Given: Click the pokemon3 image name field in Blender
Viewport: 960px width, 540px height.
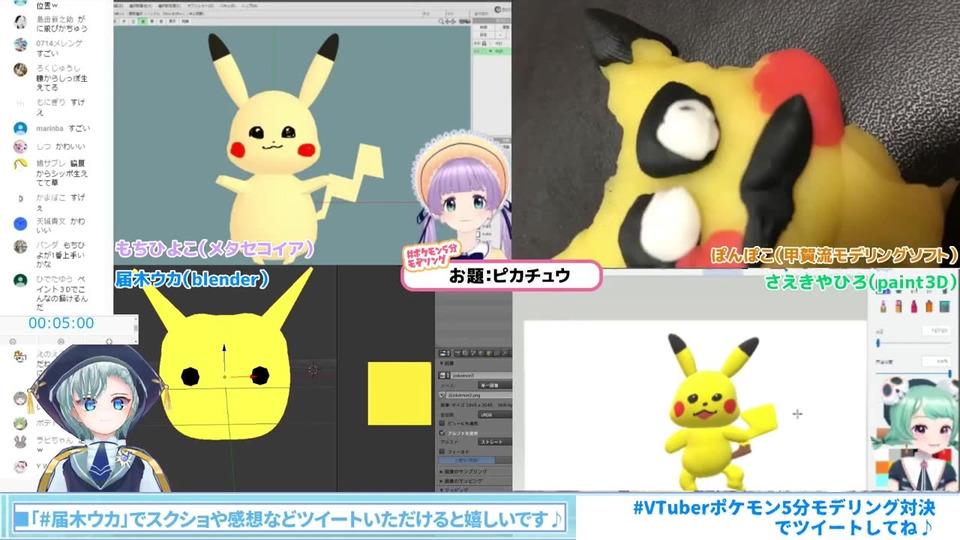Looking at the screenshot, I should [x=482, y=375].
